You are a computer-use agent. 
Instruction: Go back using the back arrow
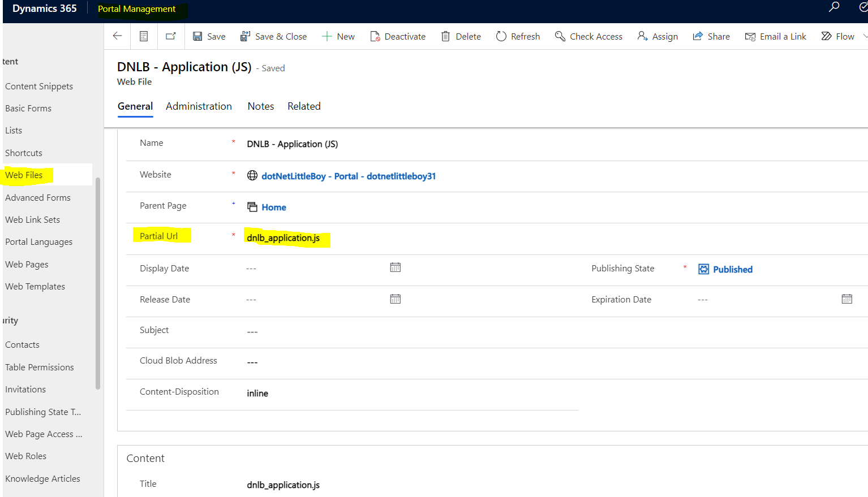click(x=117, y=36)
